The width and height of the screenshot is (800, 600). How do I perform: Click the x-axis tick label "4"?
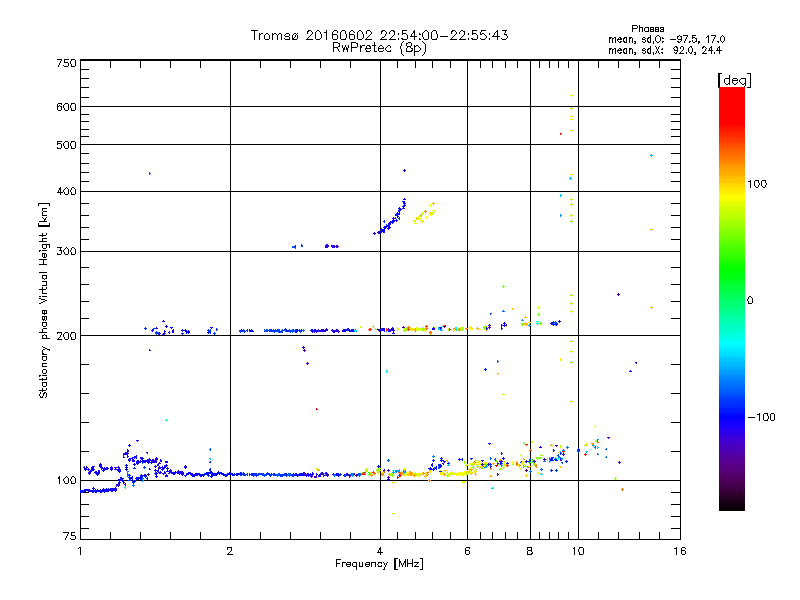[380, 551]
